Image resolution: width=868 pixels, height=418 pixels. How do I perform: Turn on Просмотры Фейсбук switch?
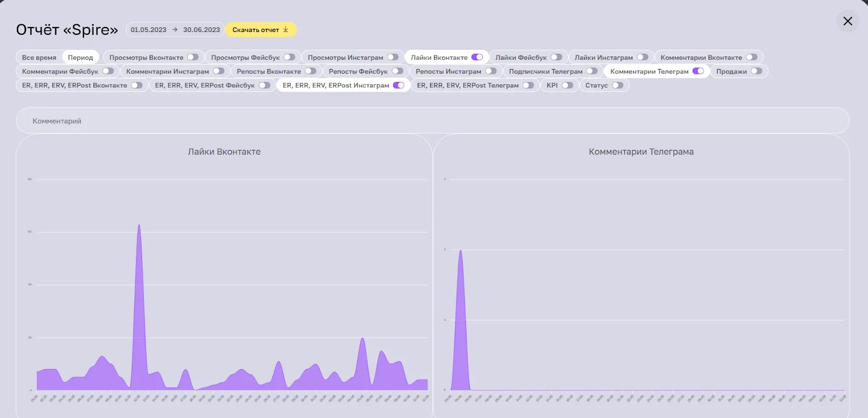click(x=289, y=57)
